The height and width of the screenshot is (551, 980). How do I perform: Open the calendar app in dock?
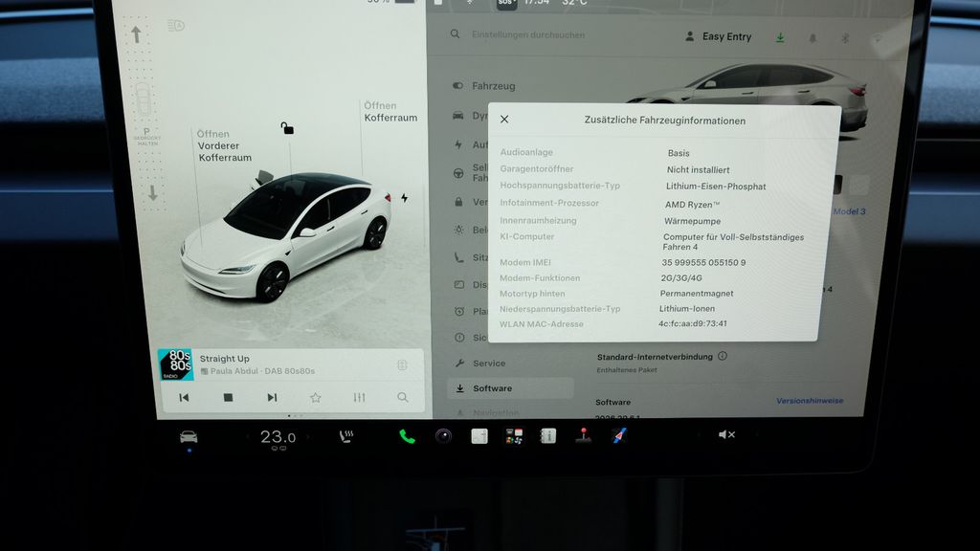[x=479, y=436]
